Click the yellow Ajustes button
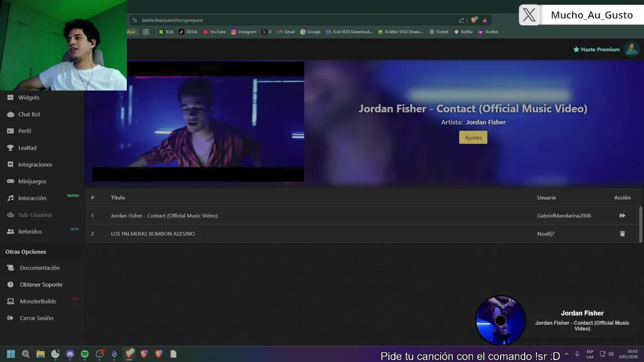The image size is (644, 362). (x=473, y=137)
